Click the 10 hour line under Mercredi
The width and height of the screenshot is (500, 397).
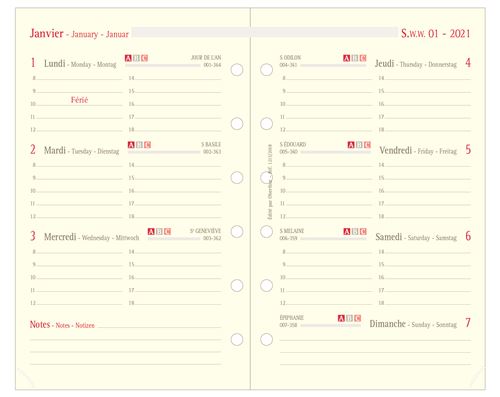coord(76,277)
